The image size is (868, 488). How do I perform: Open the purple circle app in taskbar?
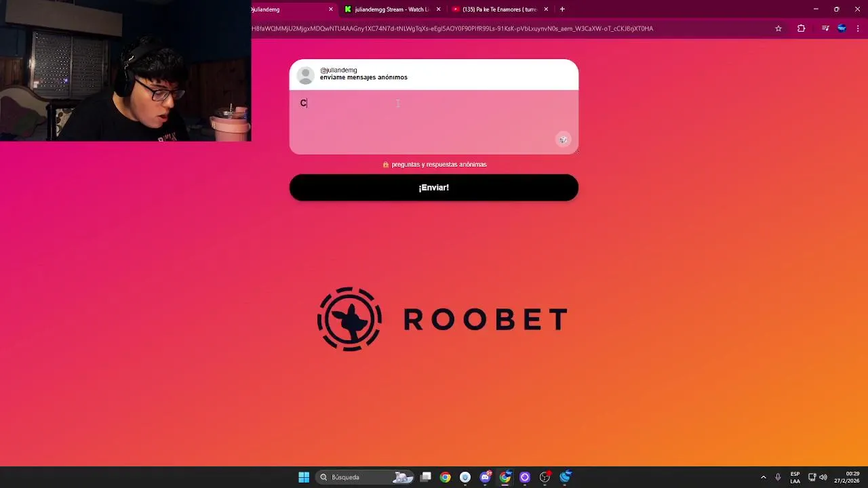525,477
